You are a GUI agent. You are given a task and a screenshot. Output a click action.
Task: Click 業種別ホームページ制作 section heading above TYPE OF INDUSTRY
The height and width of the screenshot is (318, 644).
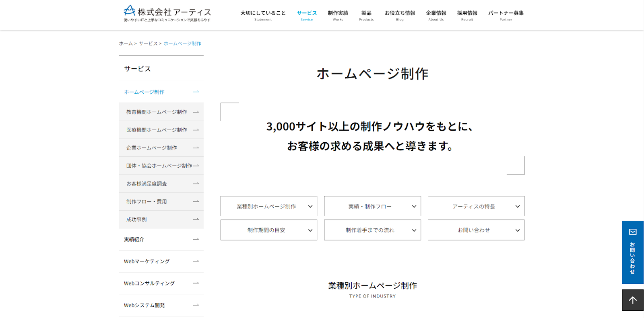pyautogui.click(x=372, y=285)
